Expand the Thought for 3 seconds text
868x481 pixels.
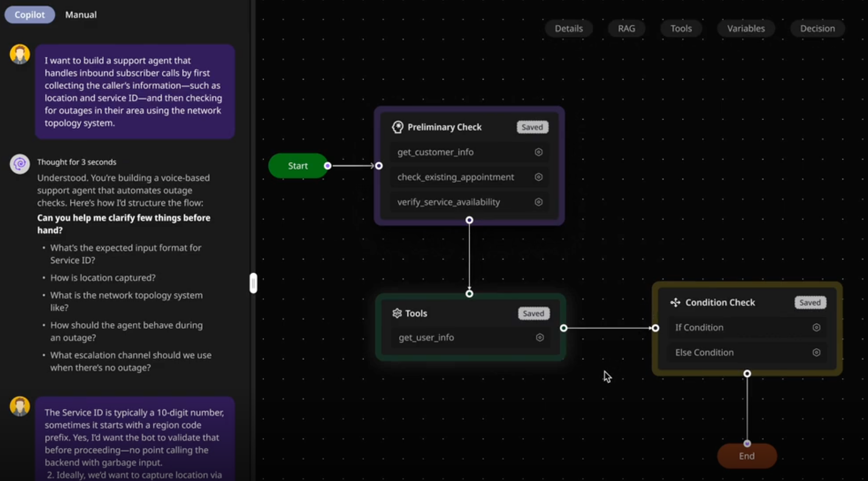click(x=77, y=162)
